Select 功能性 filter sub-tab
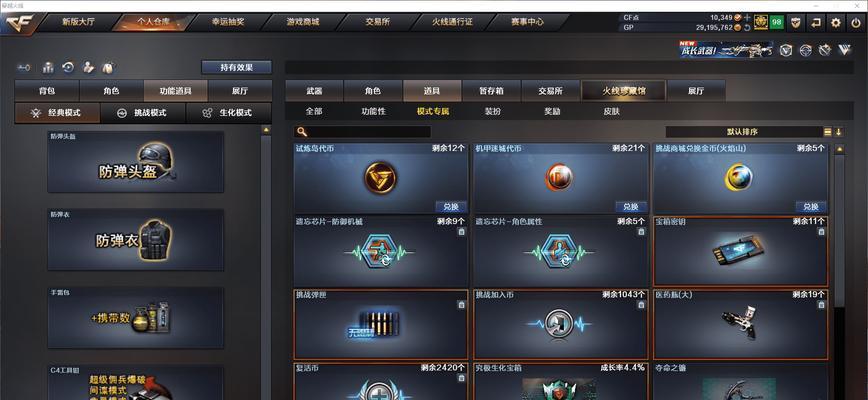Screen dimensions: 868x400 (374, 111)
